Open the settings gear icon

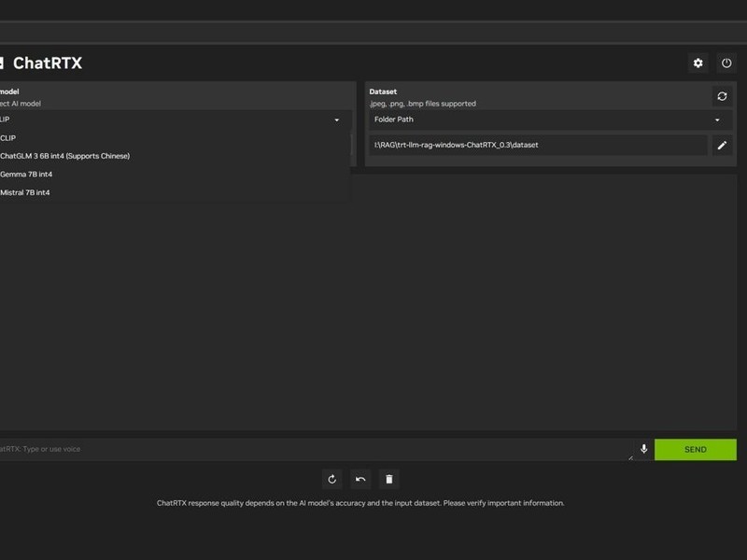click(698, 63)
